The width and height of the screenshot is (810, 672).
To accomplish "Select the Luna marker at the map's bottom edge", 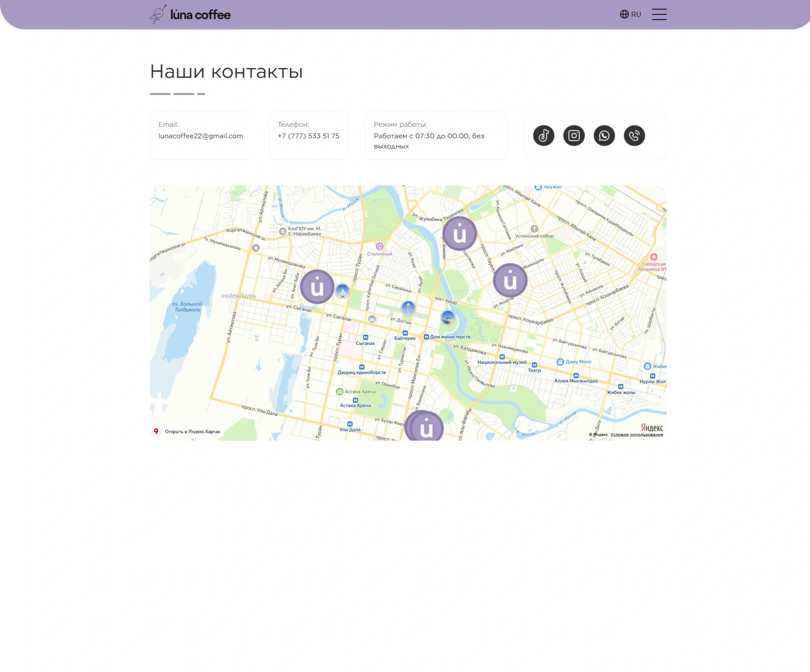I will pyautogui.click(x=426, y=426).
